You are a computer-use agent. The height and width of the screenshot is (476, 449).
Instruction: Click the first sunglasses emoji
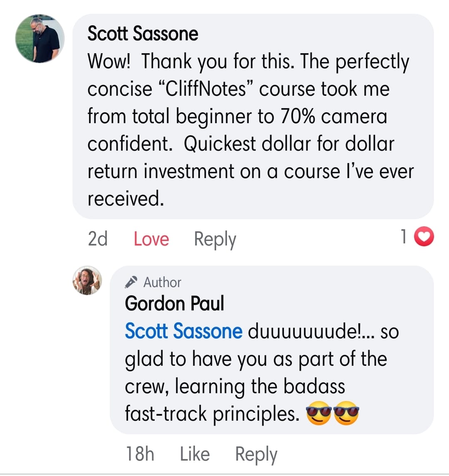coord(318,414)
